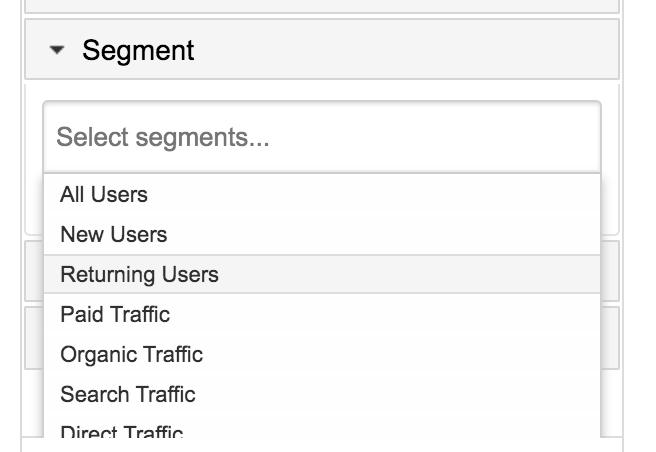Screen dimensions: 656x452
Task: Click the panel header above Segment
Action: (322, 5)
